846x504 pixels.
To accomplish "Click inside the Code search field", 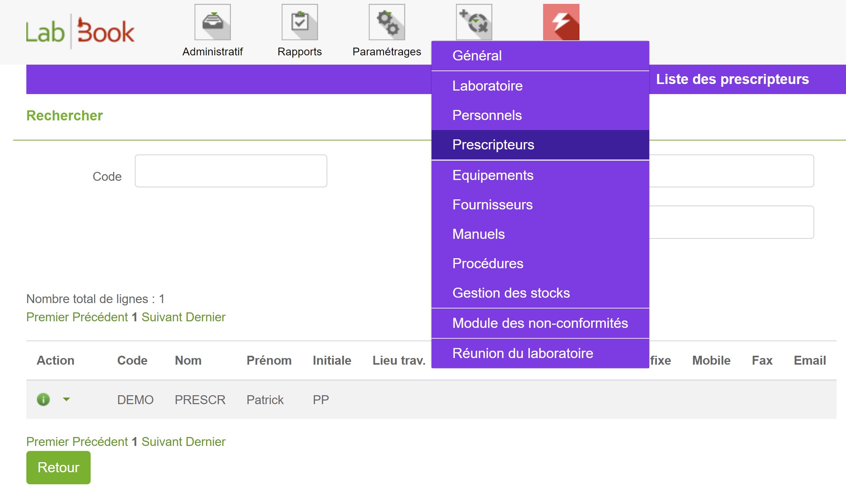I will tap(231, 171).
